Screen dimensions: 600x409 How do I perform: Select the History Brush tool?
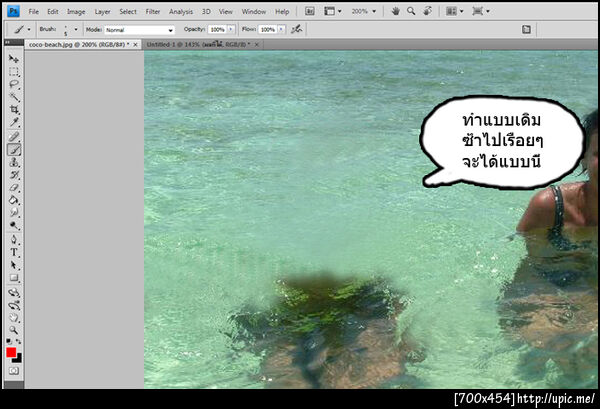[14, 175]
